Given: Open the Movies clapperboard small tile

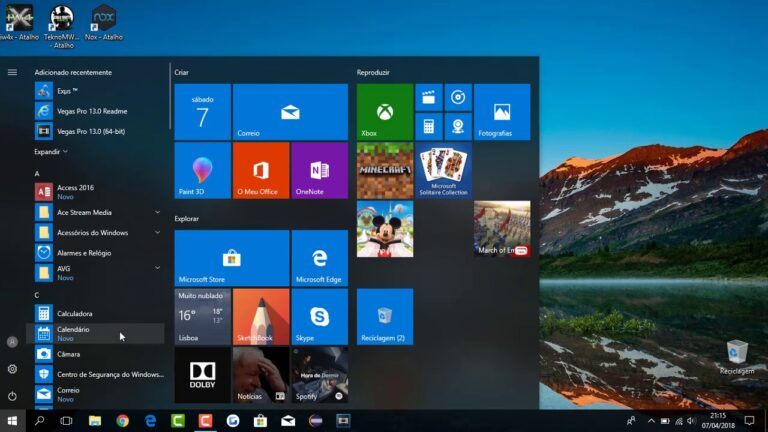Looking at the screenshot, I should (429, 97).
